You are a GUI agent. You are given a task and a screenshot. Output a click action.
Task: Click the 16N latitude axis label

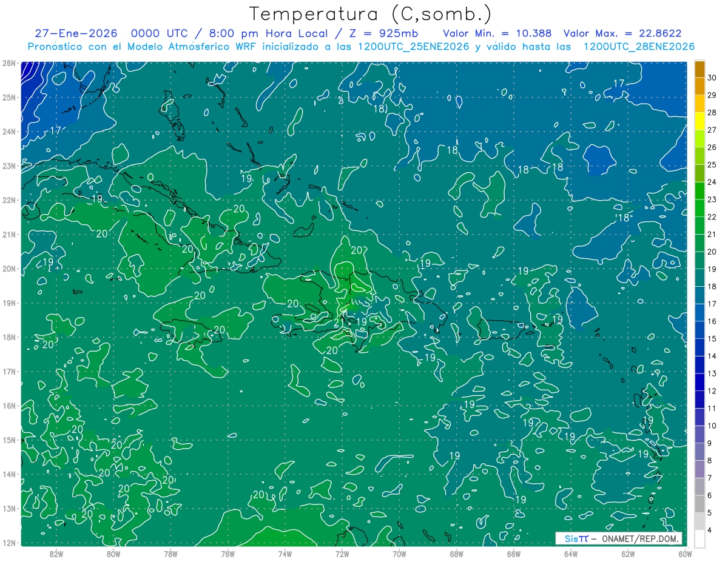pos(9,406)
